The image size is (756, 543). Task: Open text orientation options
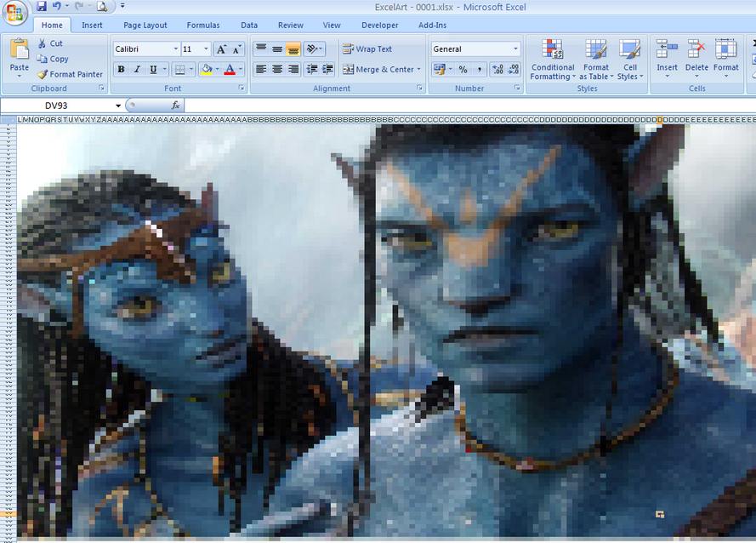[x=315, y=49]
